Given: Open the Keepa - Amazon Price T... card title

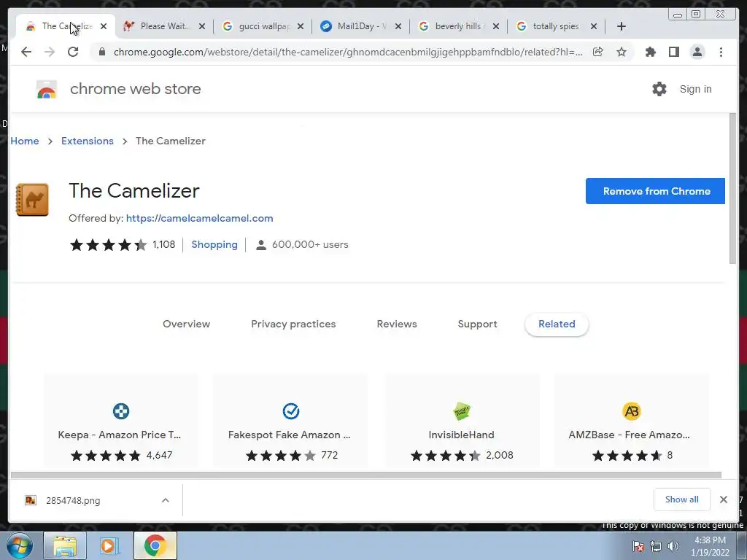Looking at the screenshot, I should click(120, 435).
